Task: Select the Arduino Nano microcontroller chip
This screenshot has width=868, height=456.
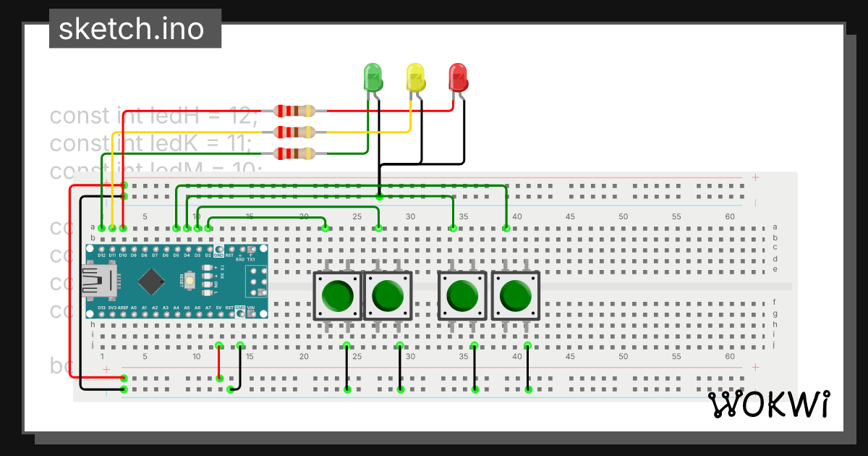Action: click(151, 282)
